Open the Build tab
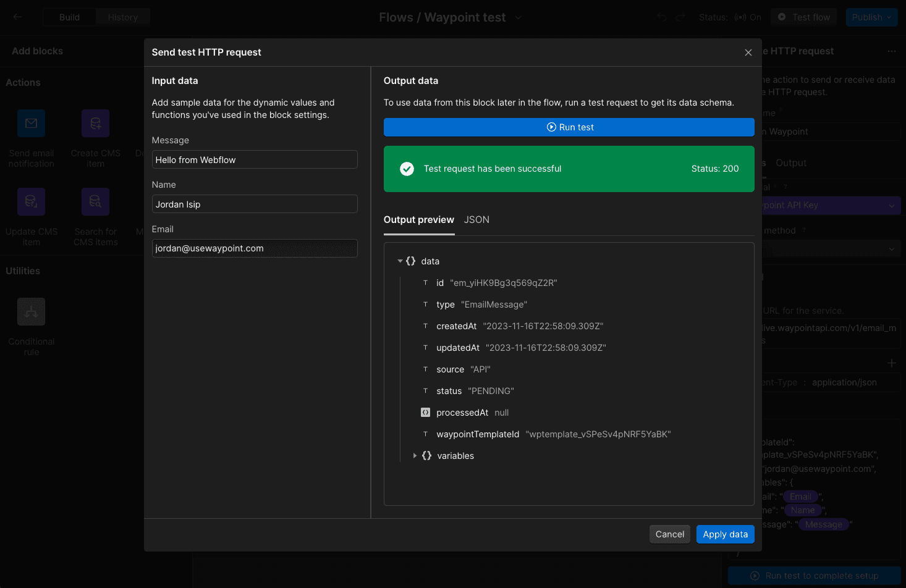The width and height of the screenshot is (906, 588). tap(69, 17)
